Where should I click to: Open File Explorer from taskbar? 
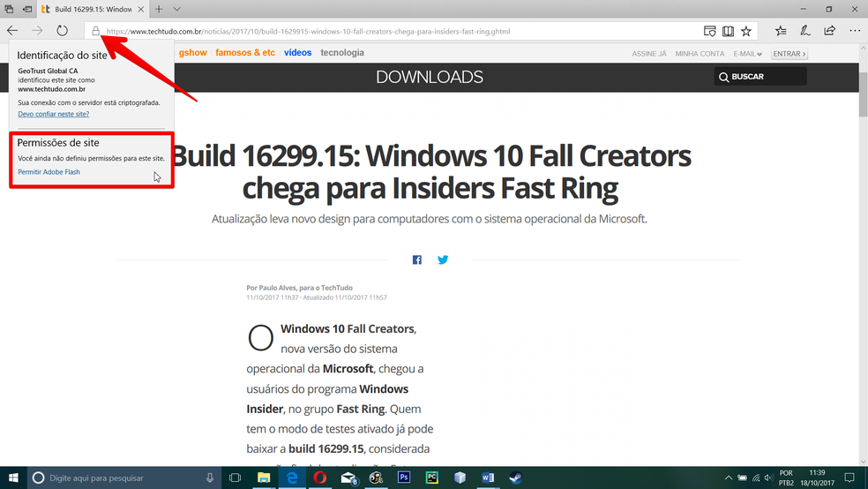264,478
